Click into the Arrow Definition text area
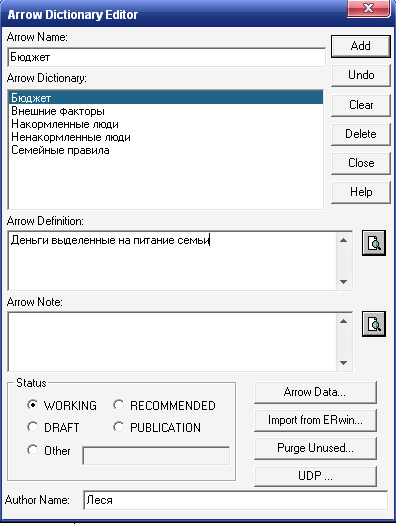Image resolution: width=396 pixels, height=524 pixels. point(172,261)
